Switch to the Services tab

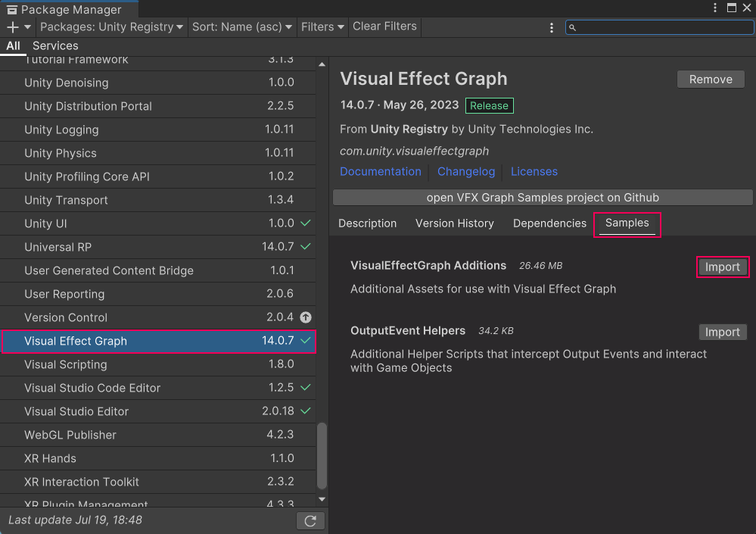point(55,45)
